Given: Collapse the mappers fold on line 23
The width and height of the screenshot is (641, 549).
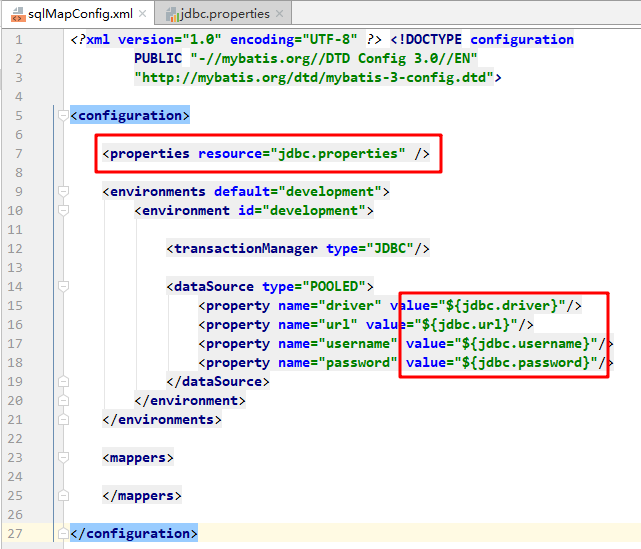Looking at the screenshot, I should [63, 457].
